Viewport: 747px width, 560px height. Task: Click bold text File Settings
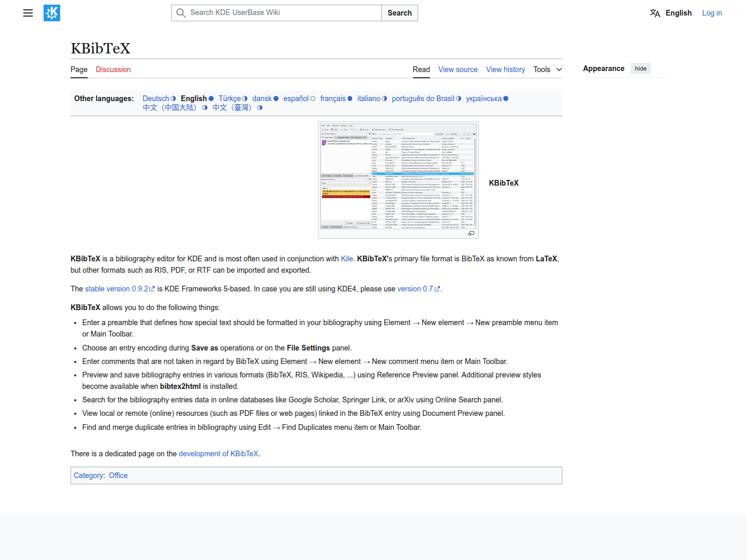pos(308,348)
